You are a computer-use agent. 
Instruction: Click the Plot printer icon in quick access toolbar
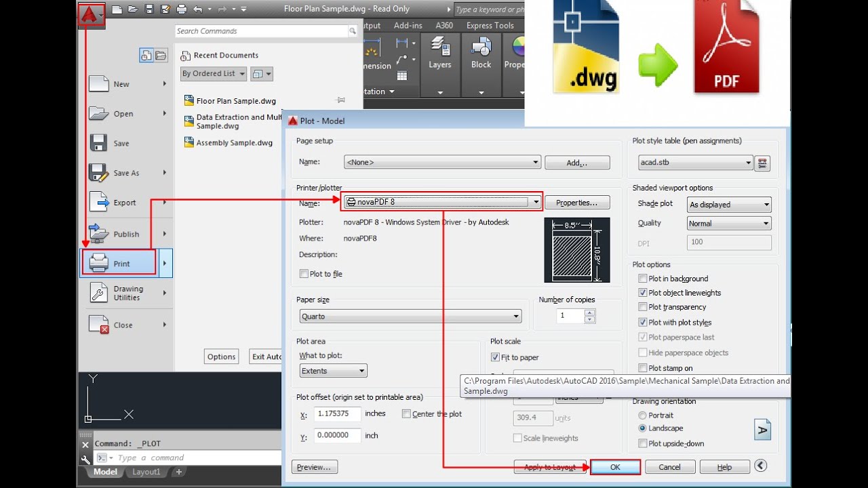182,9
